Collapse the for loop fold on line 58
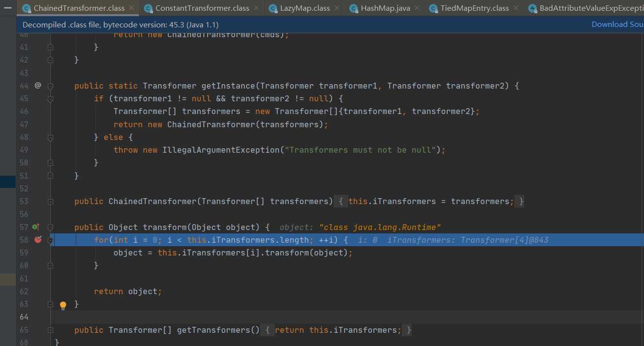 click(51, 240)
